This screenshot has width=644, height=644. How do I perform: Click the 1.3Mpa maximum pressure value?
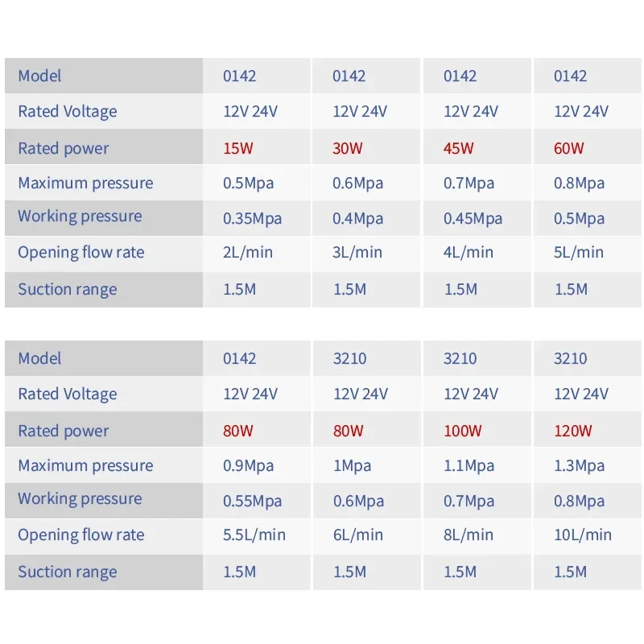coord(579,466)
